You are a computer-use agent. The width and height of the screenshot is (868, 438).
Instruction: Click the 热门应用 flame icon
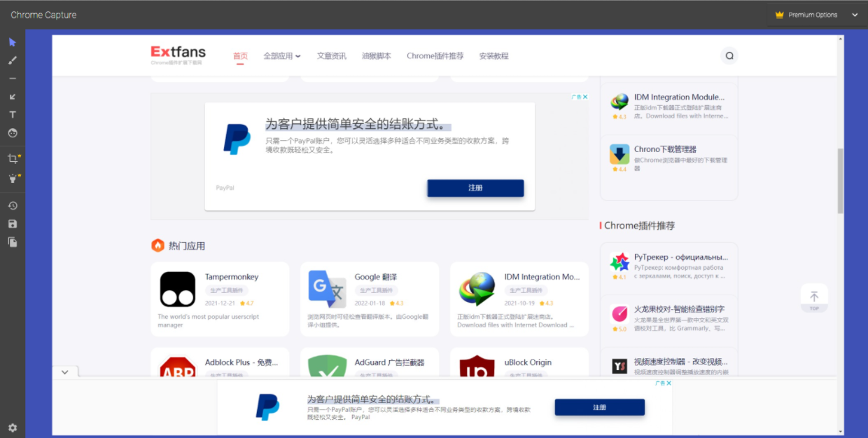(x=157, y=245)
